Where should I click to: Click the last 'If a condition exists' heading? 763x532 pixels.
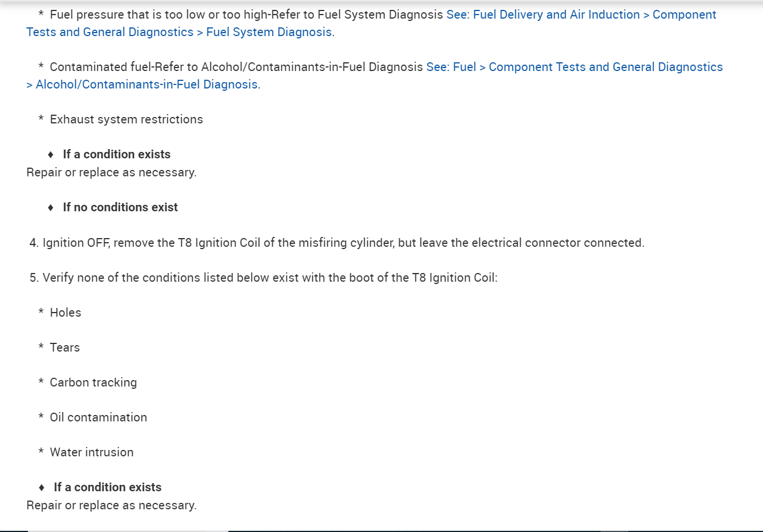point(107,487)
